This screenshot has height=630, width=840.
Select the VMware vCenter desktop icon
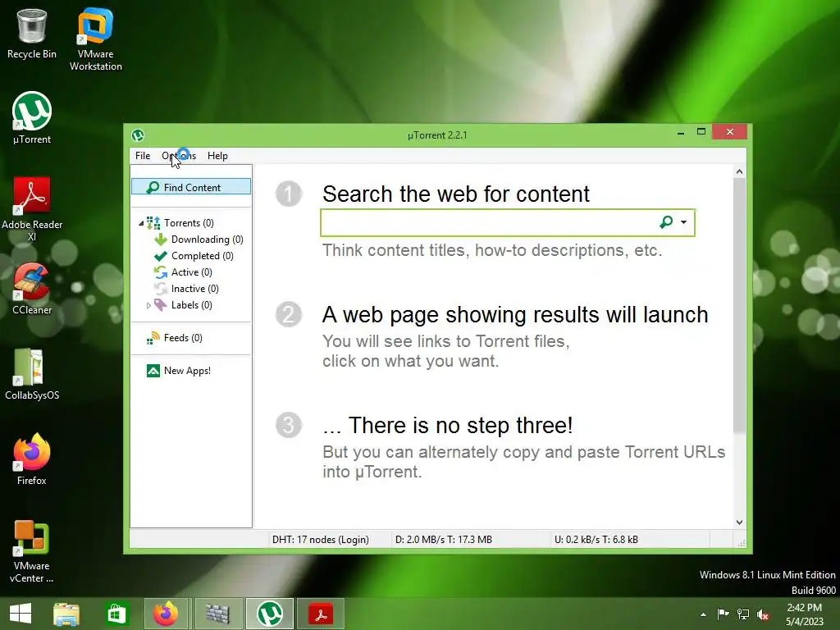(32, 550)
